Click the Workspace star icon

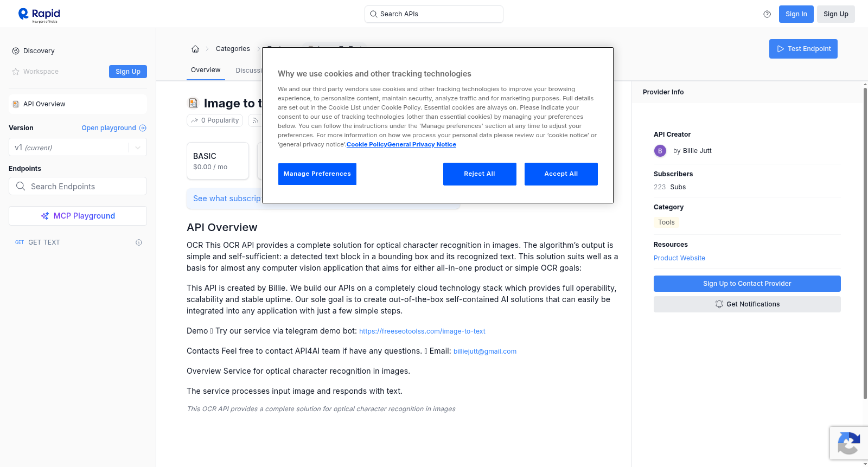pos(16,72)
